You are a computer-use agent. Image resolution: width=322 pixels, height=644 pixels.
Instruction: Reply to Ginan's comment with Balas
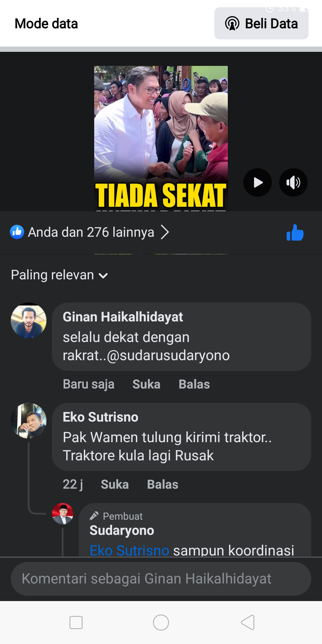[x=194, y=384]
